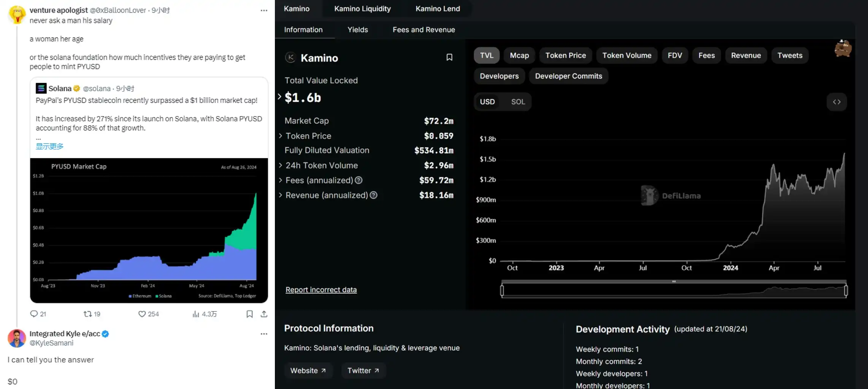Enable Fees on the chart

pyautogui.click(x=706, y=55)
